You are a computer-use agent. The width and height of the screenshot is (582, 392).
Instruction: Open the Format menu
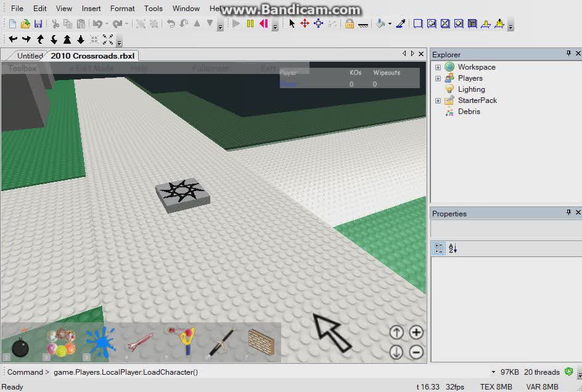point(122,8)
